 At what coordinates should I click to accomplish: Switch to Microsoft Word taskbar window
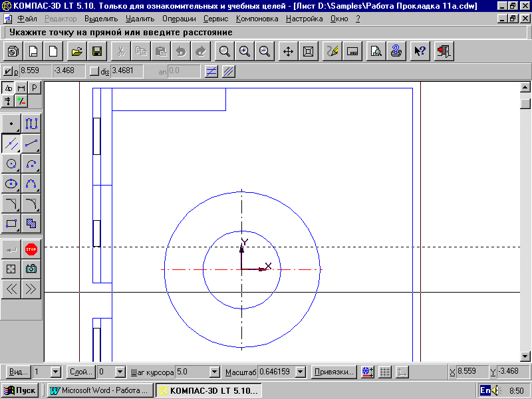[x=100, y=390]
